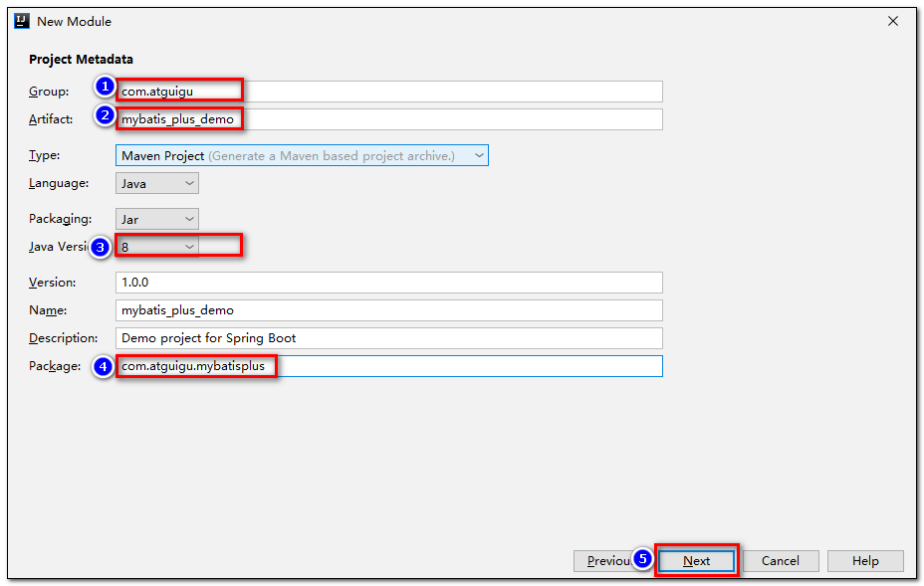The height and width of the screenshot is (586, 924).
Task: Expand the Language dropdown set to Java
Action: [157, 183]
